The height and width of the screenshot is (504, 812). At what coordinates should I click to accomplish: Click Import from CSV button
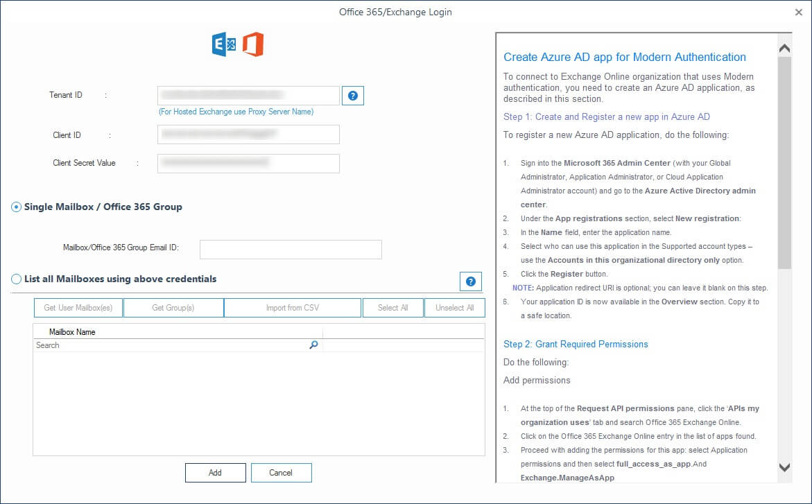[x=293, y=308]
